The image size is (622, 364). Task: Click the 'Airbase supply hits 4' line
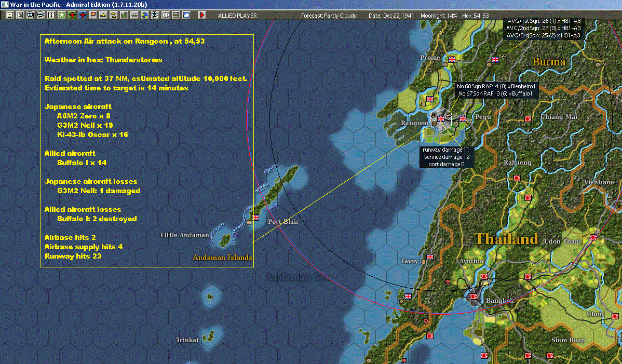click(x=83, y=247)
